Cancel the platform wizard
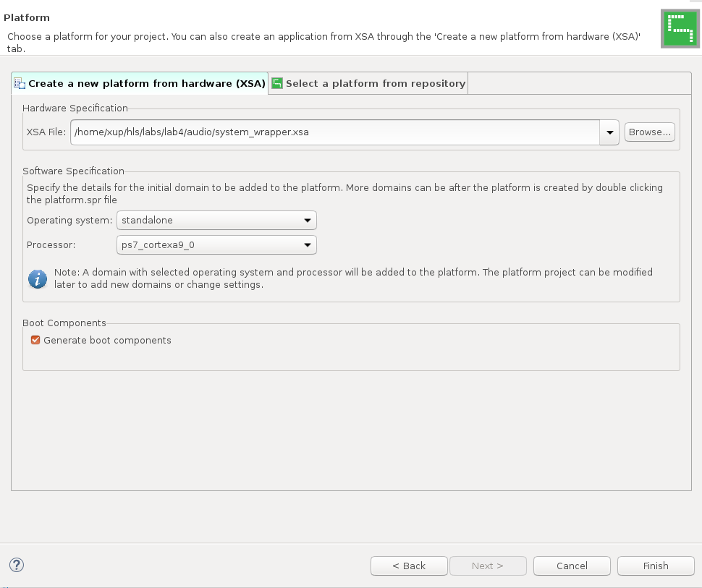Image resolution: width=702 pixels, height=588 pixels. tap(572, 566)
